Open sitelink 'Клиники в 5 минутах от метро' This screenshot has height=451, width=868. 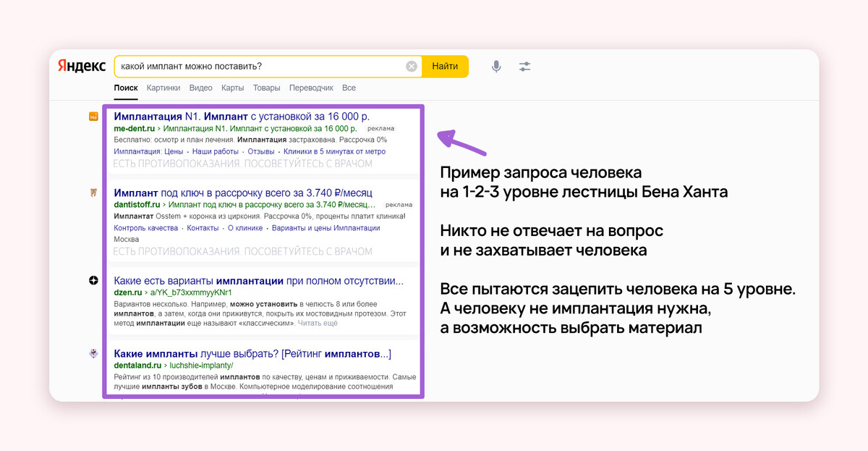335,151
